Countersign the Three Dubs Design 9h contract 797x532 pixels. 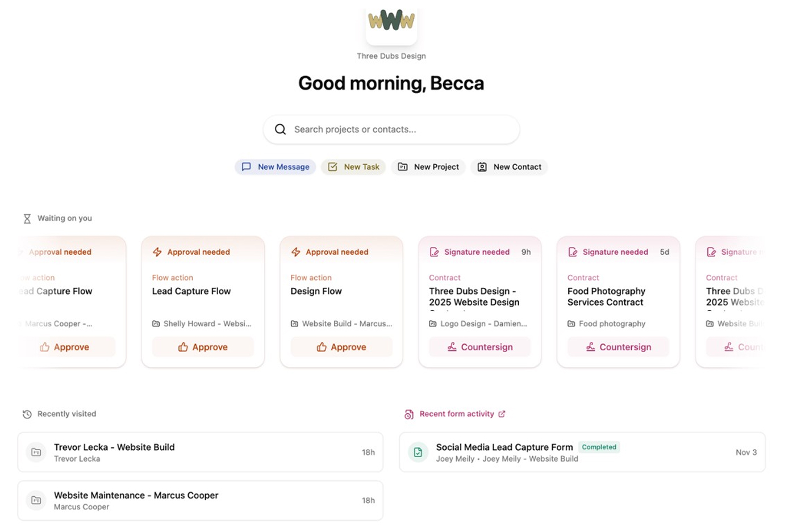click(480, 347)
